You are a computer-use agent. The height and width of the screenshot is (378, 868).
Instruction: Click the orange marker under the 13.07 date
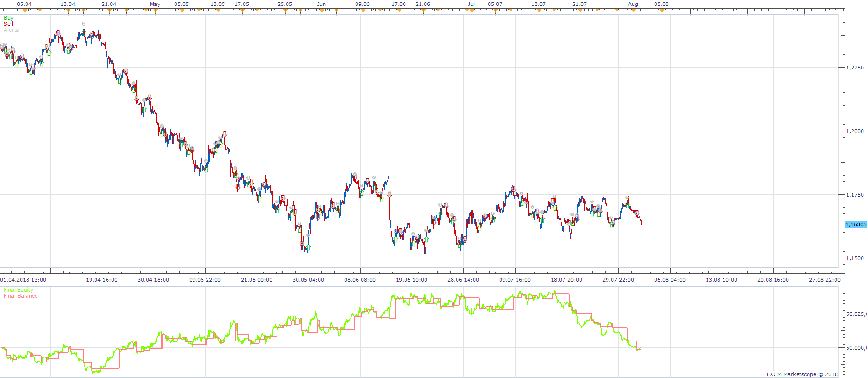[x=539, y=11]
